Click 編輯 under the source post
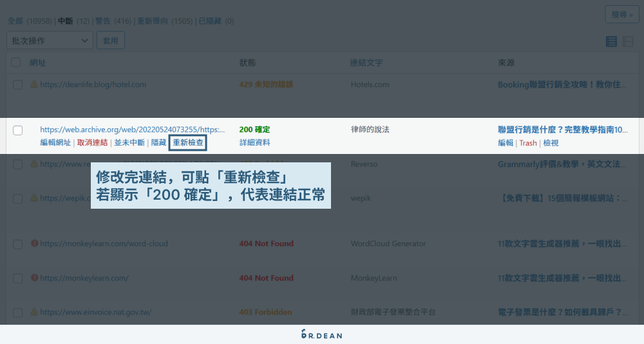This screenshot has width=644, height=344. point(506,143)
